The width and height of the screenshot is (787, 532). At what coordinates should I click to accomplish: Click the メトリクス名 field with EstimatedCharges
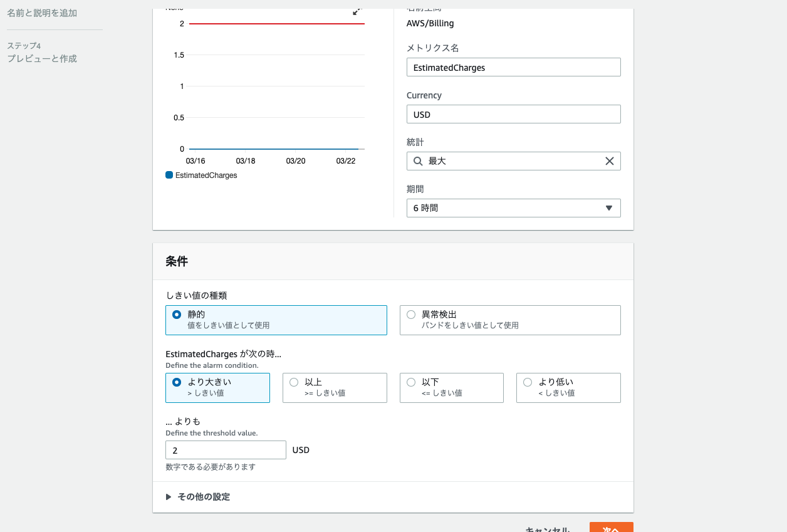point(513,67)
